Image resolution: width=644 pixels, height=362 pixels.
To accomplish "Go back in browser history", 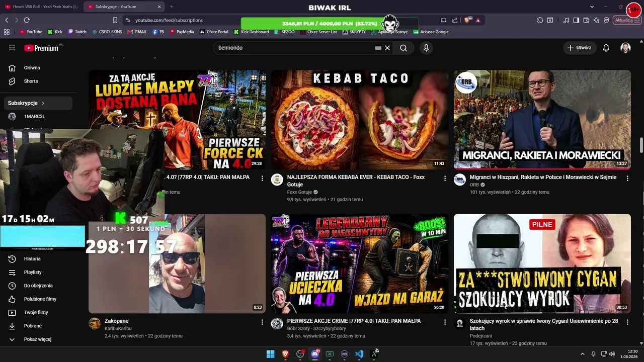I will (7, 20).
